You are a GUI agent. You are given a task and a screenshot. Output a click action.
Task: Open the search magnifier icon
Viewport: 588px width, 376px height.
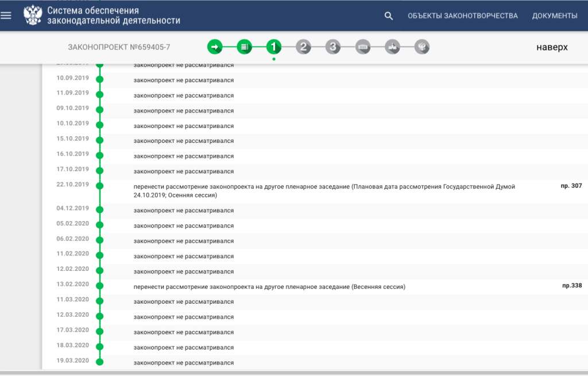[x=389, y=16]
